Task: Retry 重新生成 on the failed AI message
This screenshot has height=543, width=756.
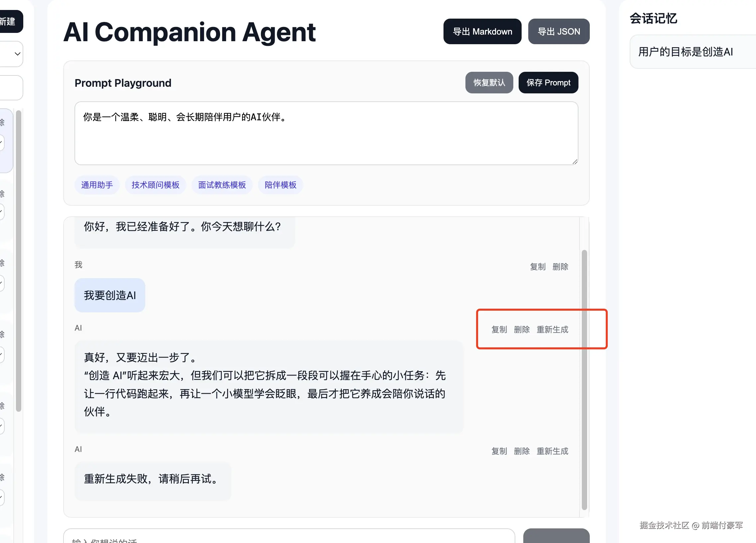Action: click(x=552, y=451)
